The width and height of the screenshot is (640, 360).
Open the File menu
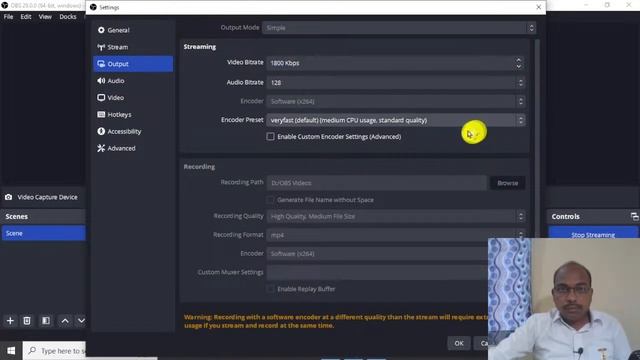[8, 17]
